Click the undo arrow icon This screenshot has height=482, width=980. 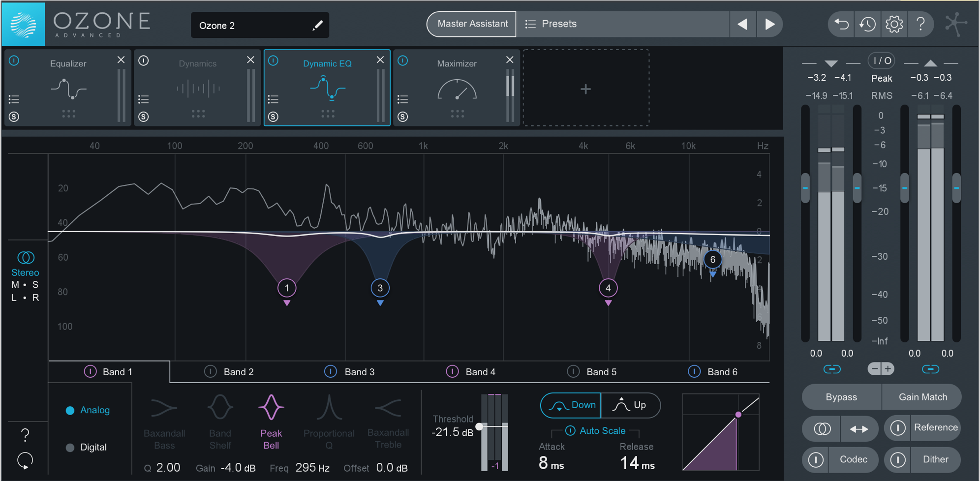(x=842, y=24)
